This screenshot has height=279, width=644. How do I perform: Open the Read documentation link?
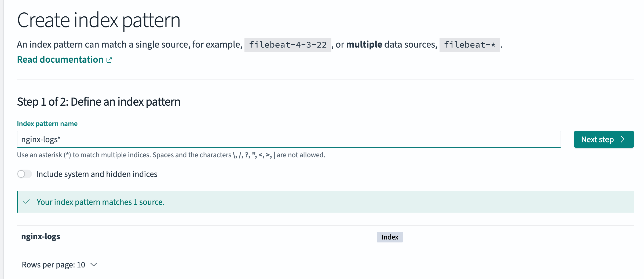point(60,60)
